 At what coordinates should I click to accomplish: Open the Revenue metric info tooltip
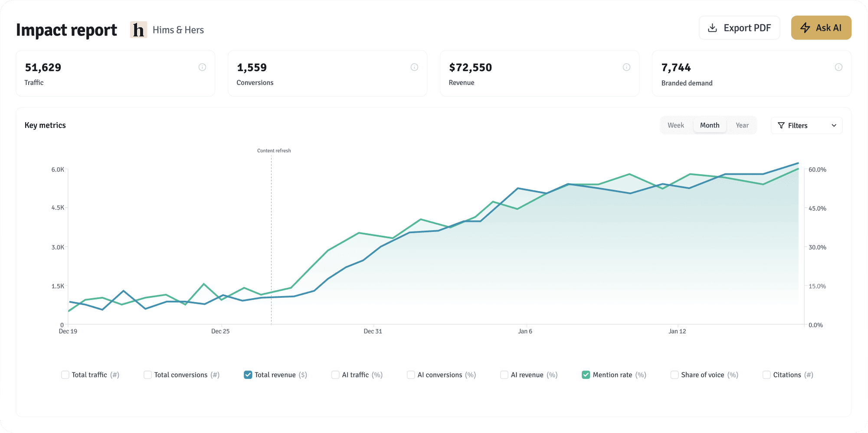point(626,67)
